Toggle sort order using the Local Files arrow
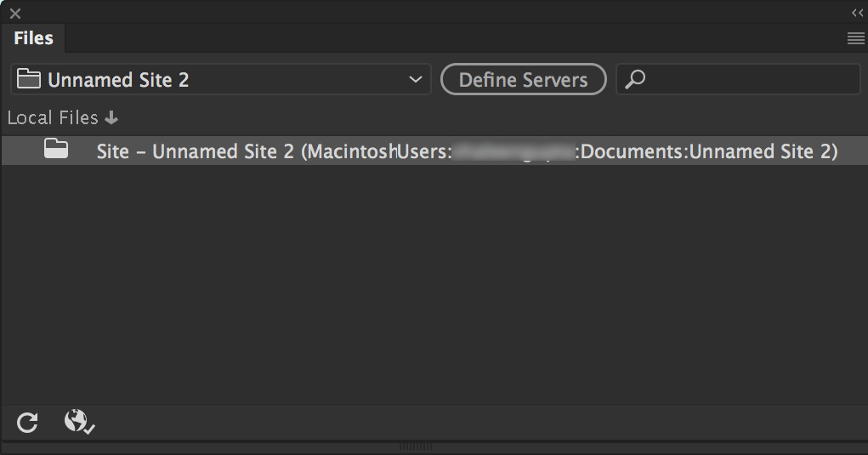 111,118
